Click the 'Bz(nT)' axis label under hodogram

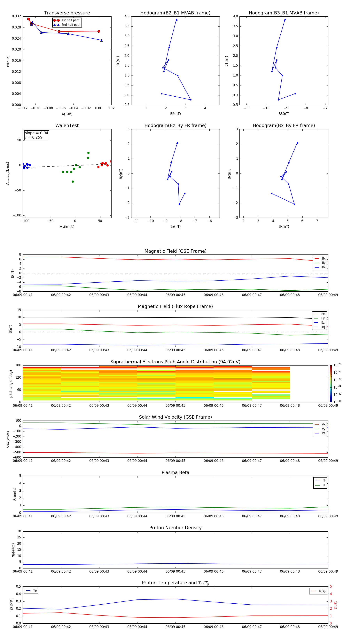(175, 227)
